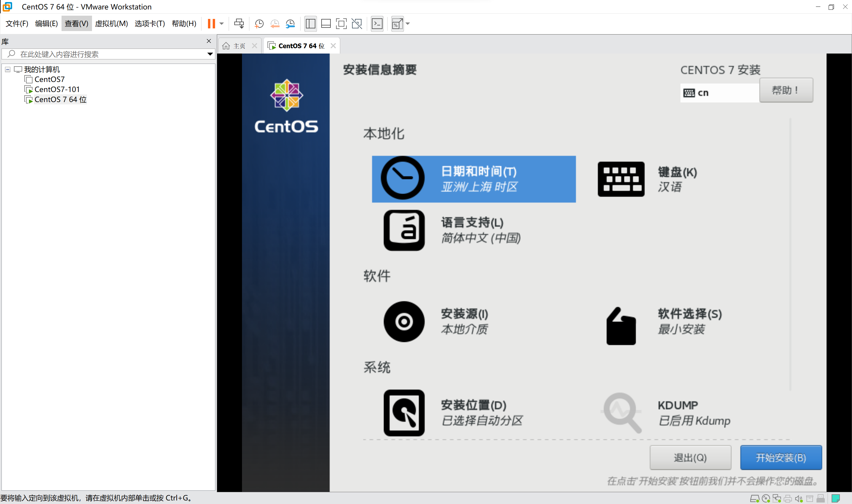852x504 pixels.
Task: Toggle the thumbnail bar view button
Action: pos(326,23)
